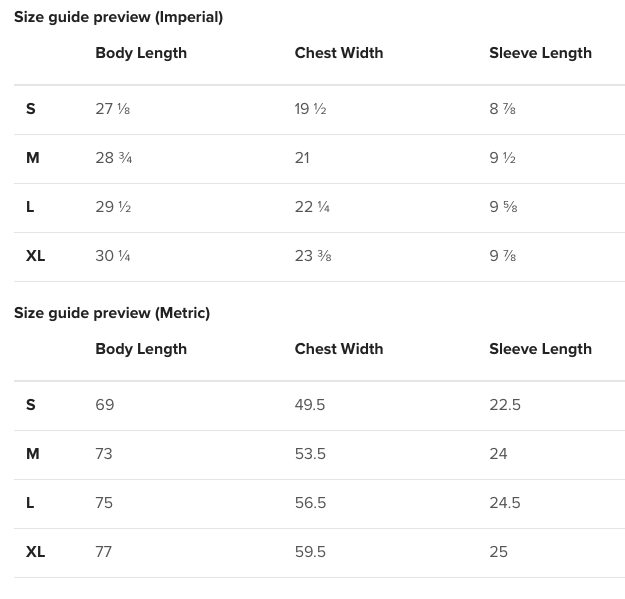Image resolution: width=625 pixels, height=599 pixels.
Task: Click the Metric size guide preview heading
Action: coord(112,313)
